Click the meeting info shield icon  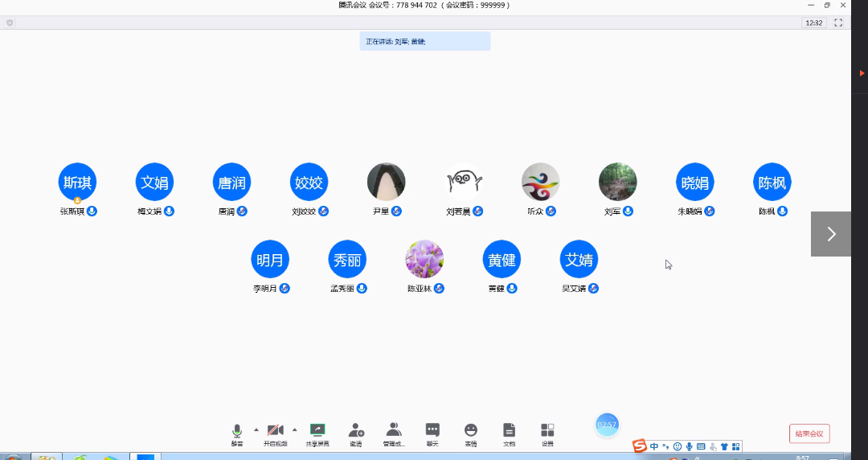(10, 23)
